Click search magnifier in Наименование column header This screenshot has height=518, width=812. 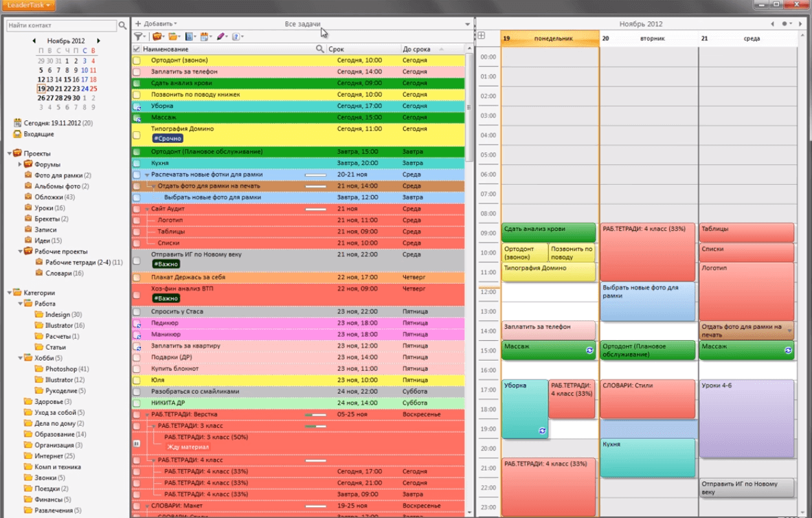319,49
